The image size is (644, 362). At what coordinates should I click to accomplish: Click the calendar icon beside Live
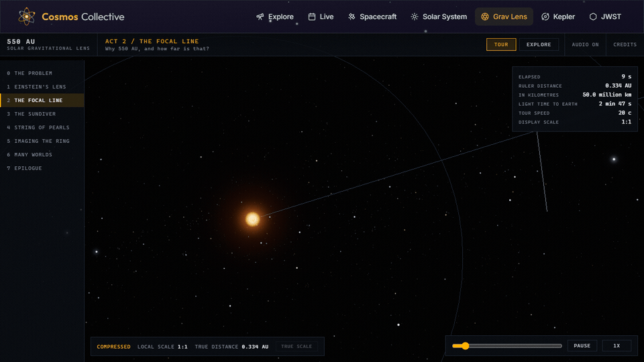pyautogui.click(x=312, y=17)
